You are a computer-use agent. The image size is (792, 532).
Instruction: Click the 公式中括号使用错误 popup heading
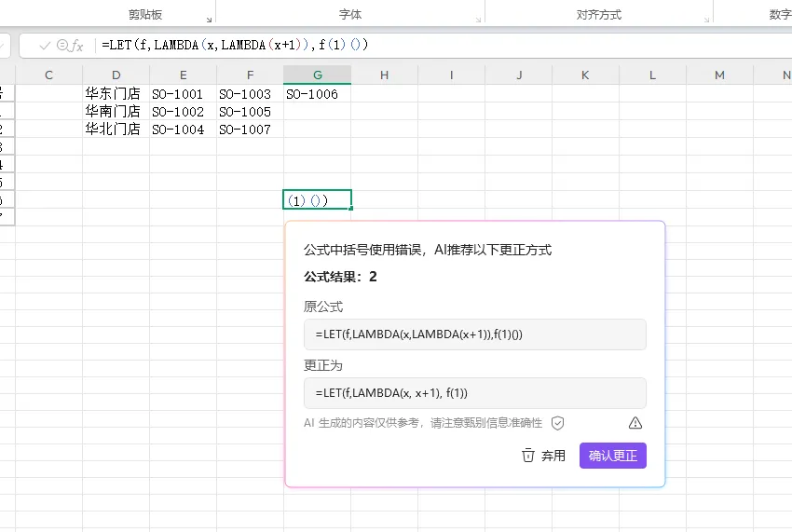coord(428,250)
